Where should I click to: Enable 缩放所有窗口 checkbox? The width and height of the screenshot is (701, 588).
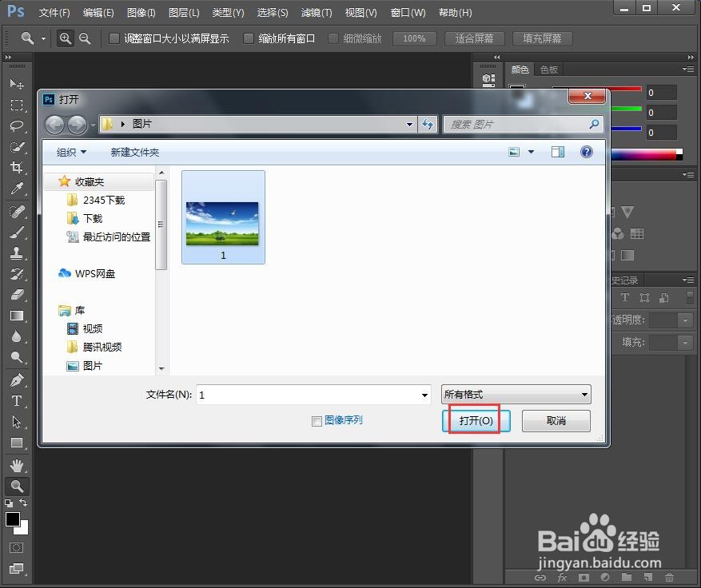click(x=248, y=38)
